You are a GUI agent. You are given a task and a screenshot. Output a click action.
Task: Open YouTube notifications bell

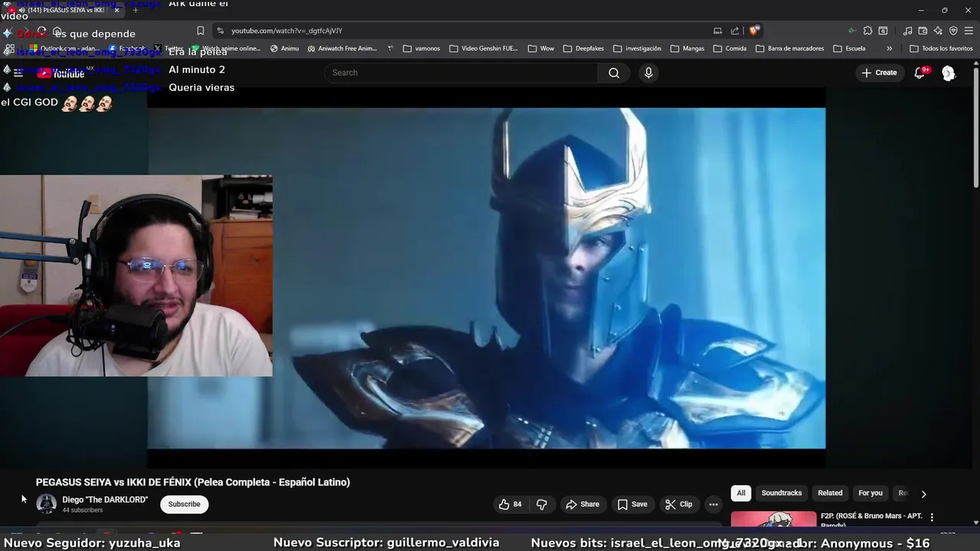click(x=920, y=73)
